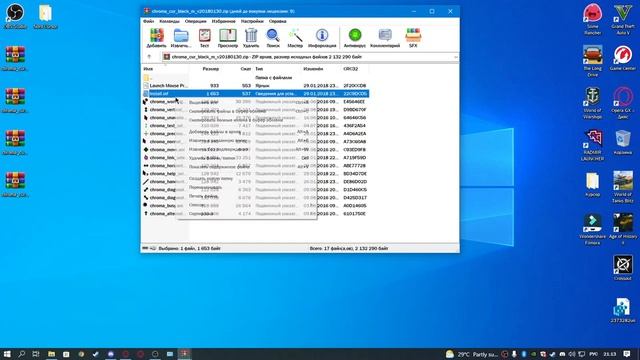
Task: Click the Извлечь (Extract to) folder icon
Action: [x=181, y=38]
